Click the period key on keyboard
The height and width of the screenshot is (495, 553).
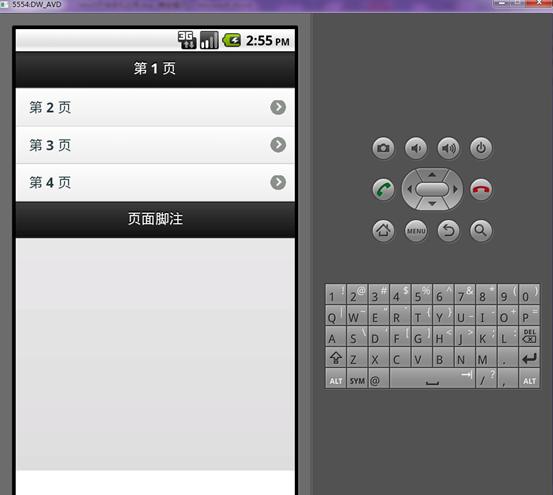tap(508, 357)
